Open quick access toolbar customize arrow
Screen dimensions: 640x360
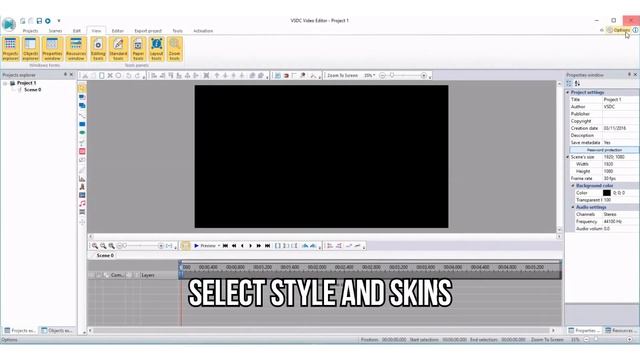coord(59,21)
